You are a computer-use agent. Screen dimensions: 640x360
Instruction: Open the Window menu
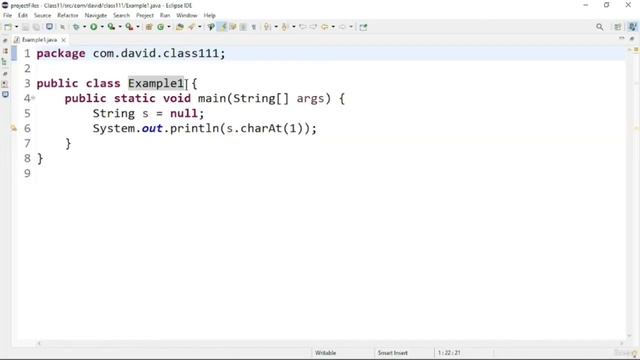[187, 16]
